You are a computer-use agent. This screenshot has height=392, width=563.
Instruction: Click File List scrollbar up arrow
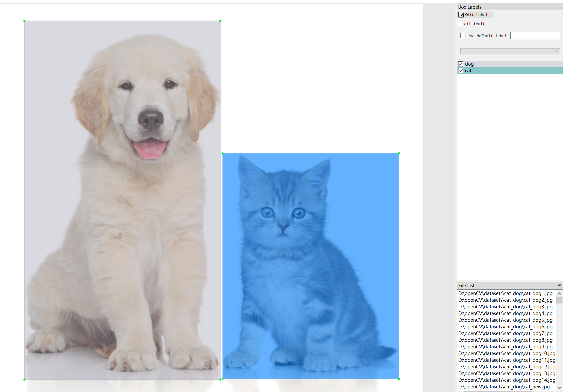[559, 293]
